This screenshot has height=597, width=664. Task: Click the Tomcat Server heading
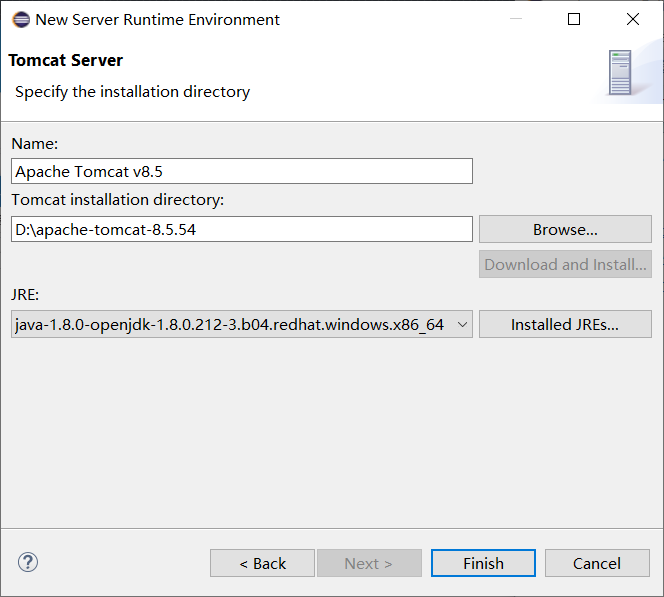tap(66, 60)
